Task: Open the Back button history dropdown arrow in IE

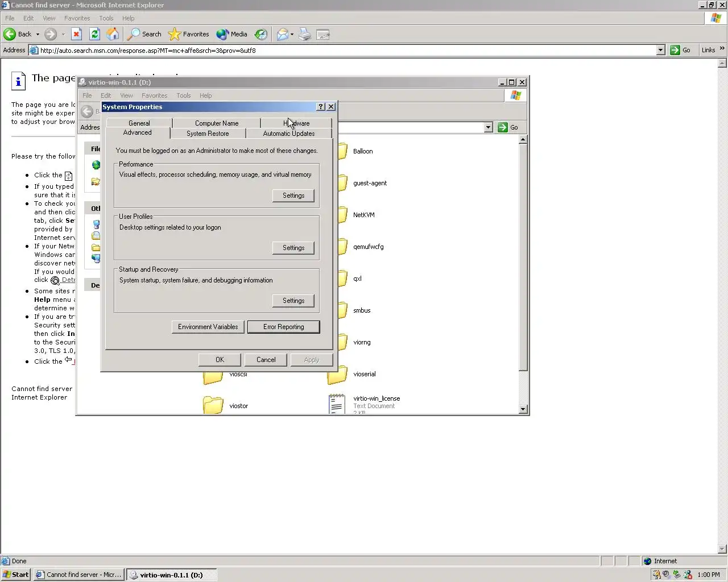Action: (x=38, y=34)
